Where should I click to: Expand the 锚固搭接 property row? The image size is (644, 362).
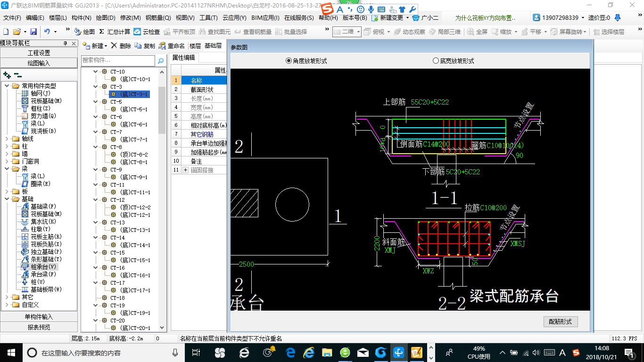(185, 170)
